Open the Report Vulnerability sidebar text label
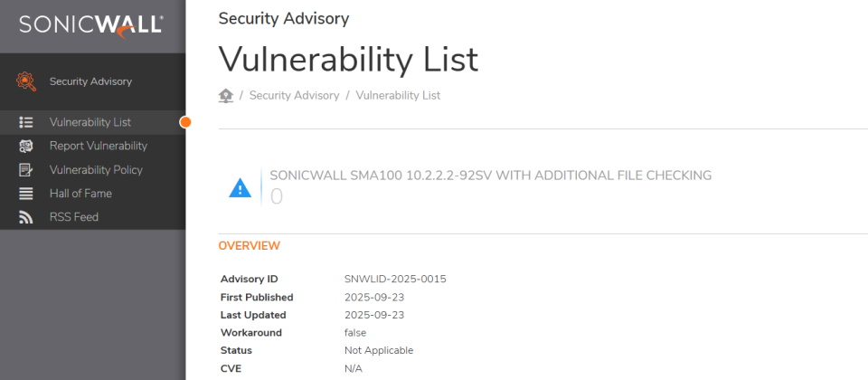The height and width of the screenshot is (380, 868). [x=99, y=146]
